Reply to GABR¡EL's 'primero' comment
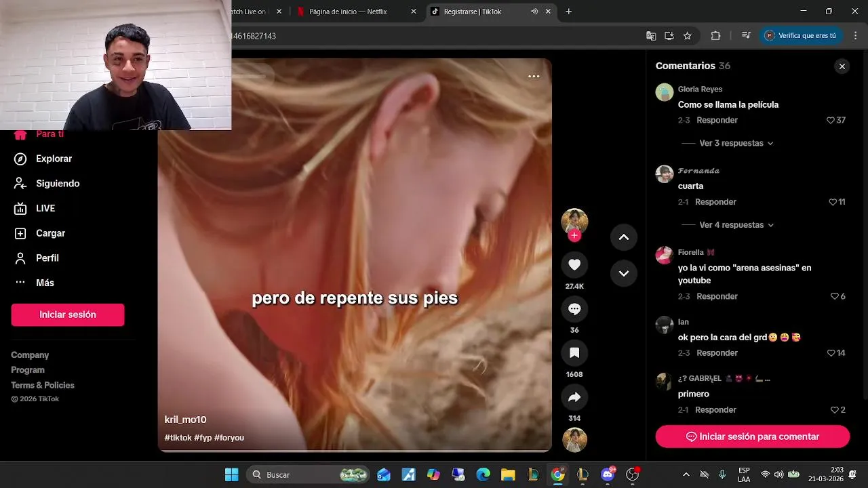The height and width of the screenshot is (488, 868). (x=715, y=410)
